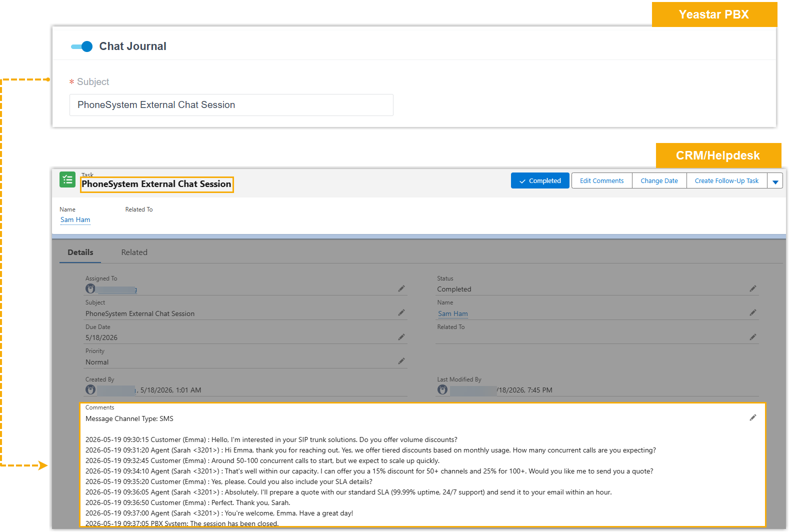This screenshot has height=532, width=789.
Task: Click the 09:36:50 Customer thank you line
Action: coord(188,502)
